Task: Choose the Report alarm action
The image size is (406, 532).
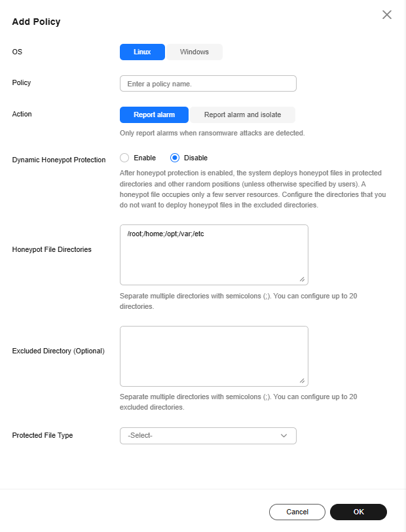Action: (154, 115)
